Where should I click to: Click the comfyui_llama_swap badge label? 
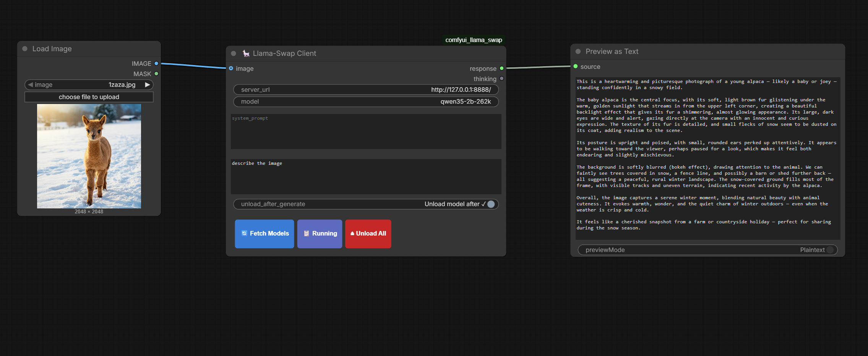474,40
